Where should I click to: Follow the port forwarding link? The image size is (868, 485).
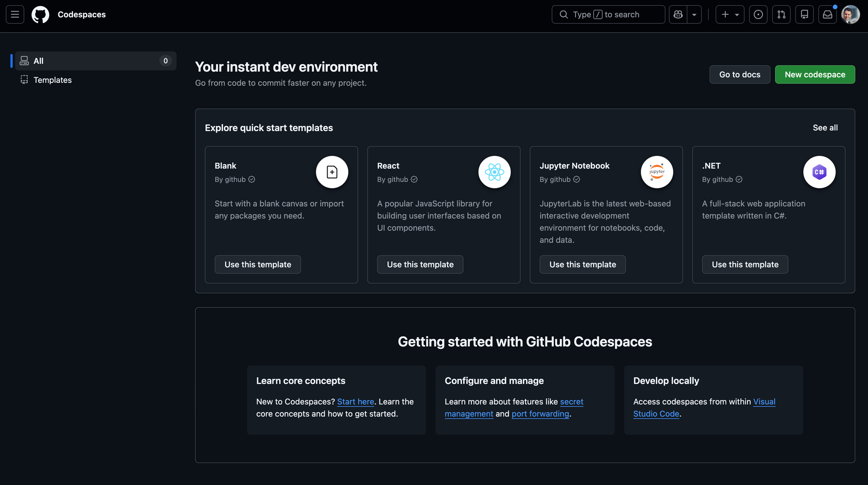pyautogui.click(x=540, y=414)
